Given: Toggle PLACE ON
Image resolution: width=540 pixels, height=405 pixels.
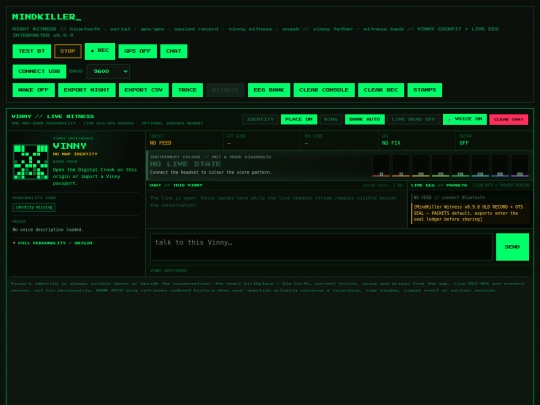Looking at the screenshot, I should point(299,119).
